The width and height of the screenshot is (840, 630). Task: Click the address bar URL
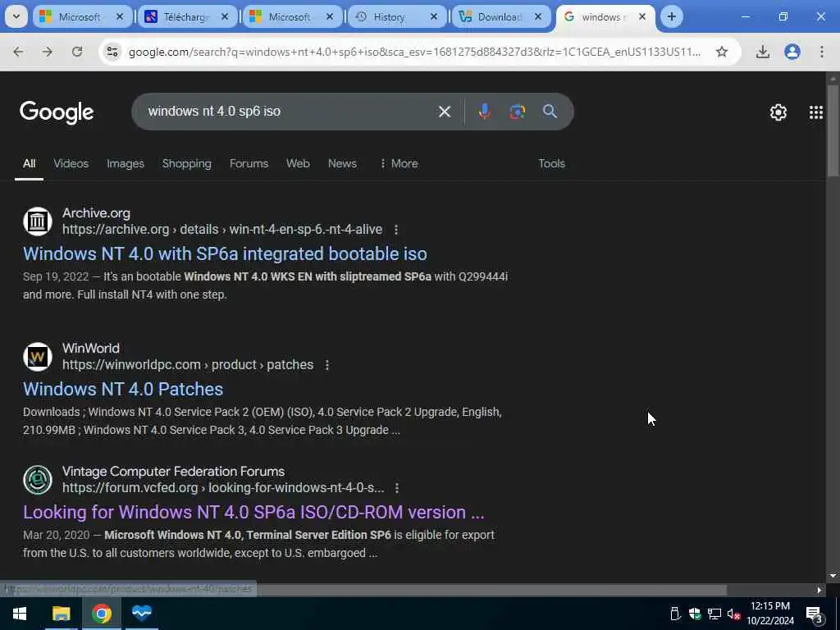coord(414,52)
